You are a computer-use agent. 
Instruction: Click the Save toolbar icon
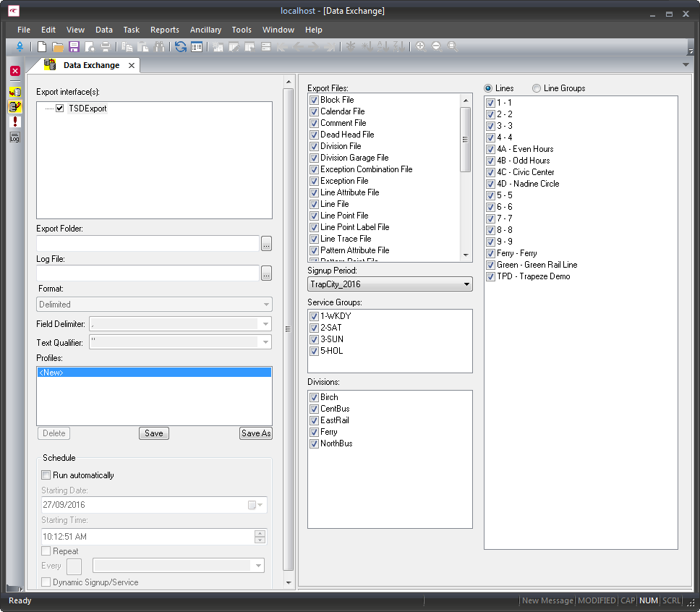click(74, 46)
